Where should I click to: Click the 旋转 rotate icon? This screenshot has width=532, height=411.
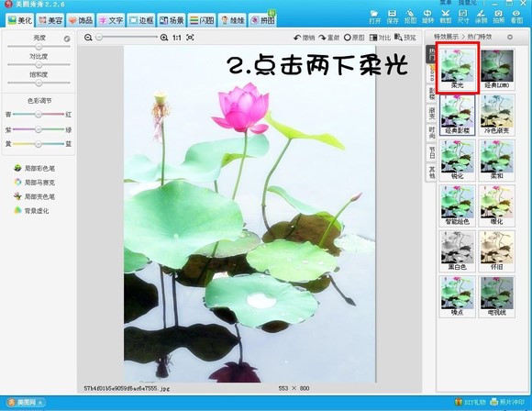(x=427, y=17)
